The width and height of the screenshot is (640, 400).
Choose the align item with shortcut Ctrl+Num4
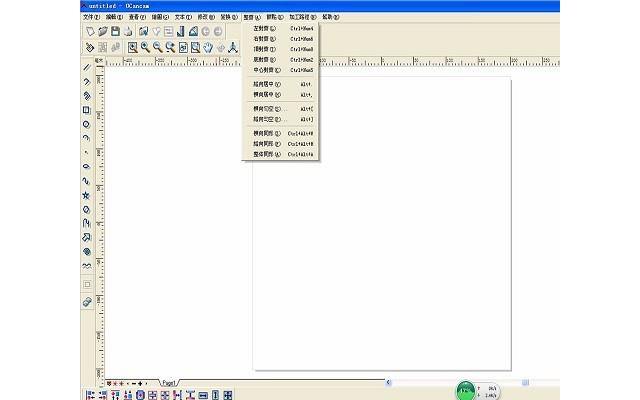click(x=280, y=29)
